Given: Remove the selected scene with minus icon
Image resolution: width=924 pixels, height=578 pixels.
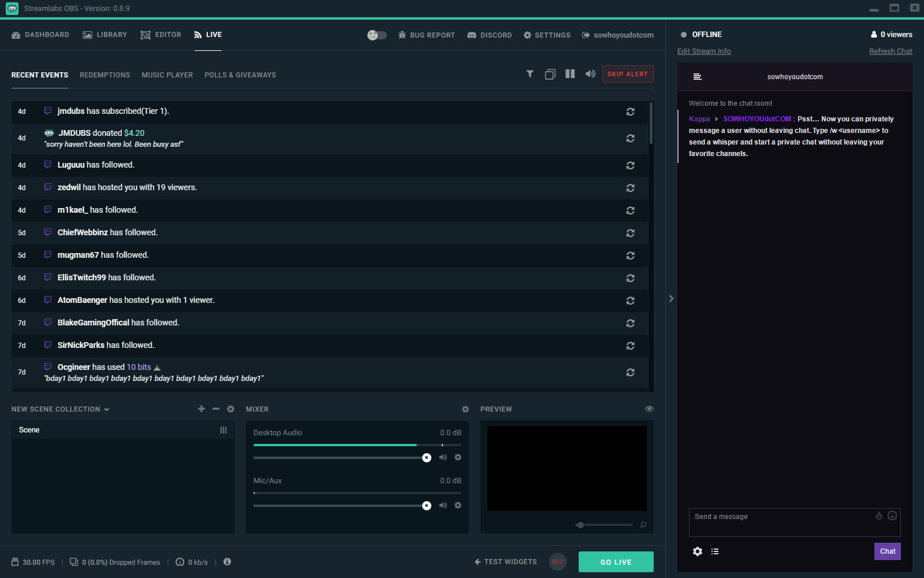Looking at the screenshot, I should point(216,409).
